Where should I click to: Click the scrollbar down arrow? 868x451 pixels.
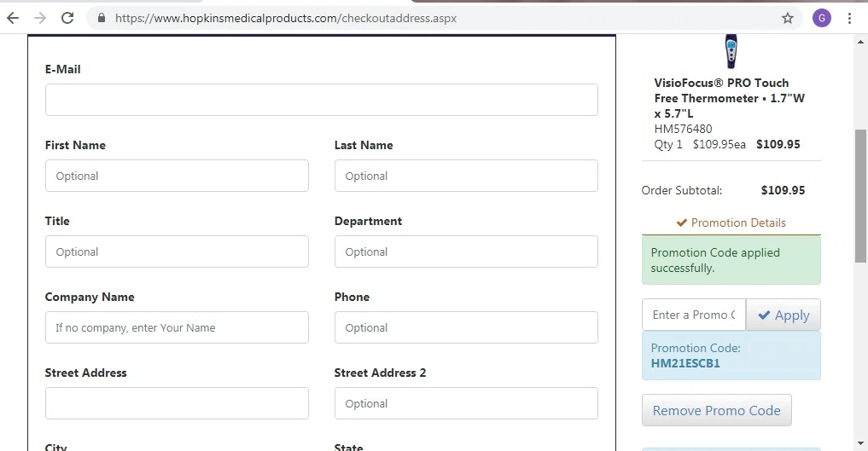[x=861, y=443]
